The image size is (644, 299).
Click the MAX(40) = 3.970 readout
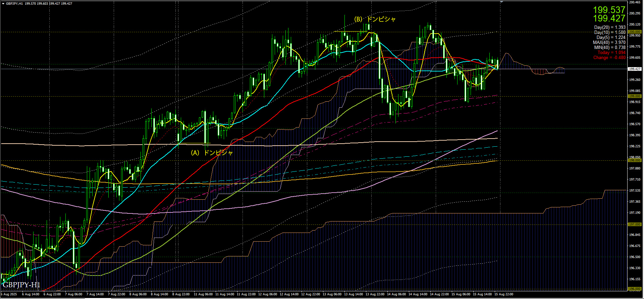tap(609, 43)
